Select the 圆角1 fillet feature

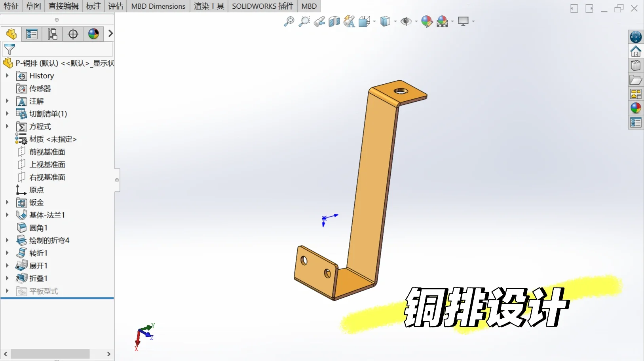(x=32, y=228)
